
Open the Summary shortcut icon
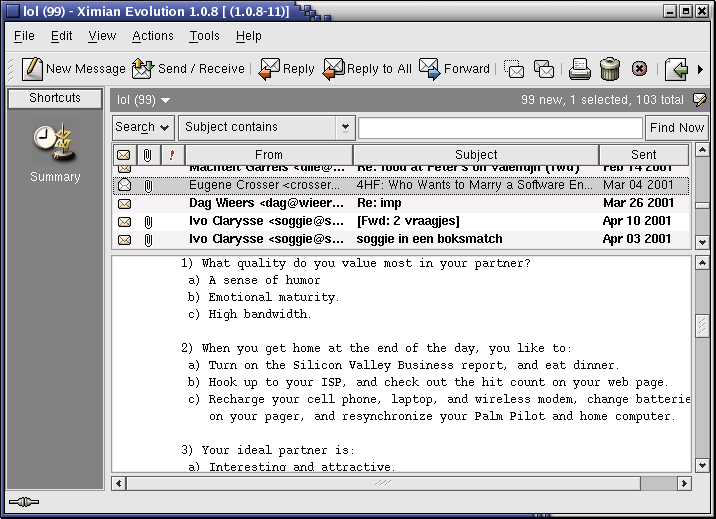pos(54,143)
